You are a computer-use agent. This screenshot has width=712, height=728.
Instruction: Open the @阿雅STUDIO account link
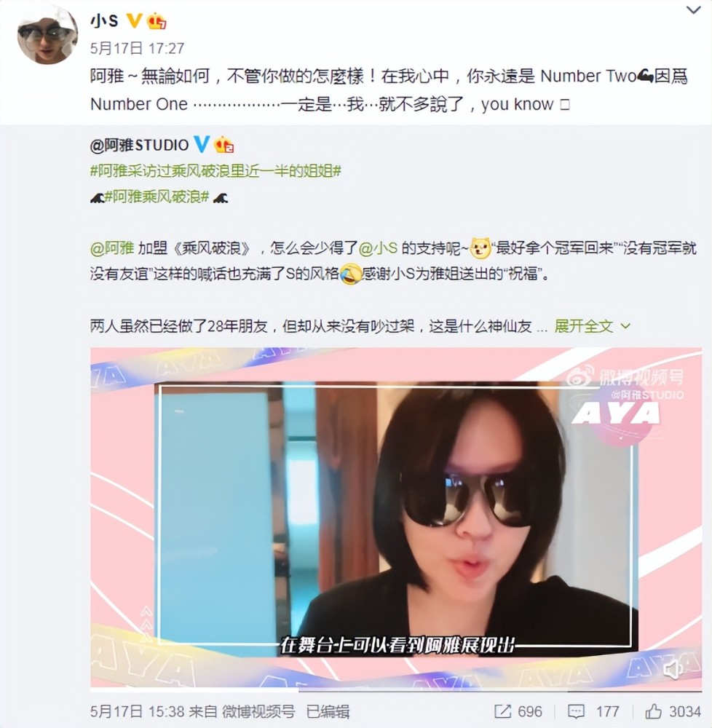click(139, 145)
